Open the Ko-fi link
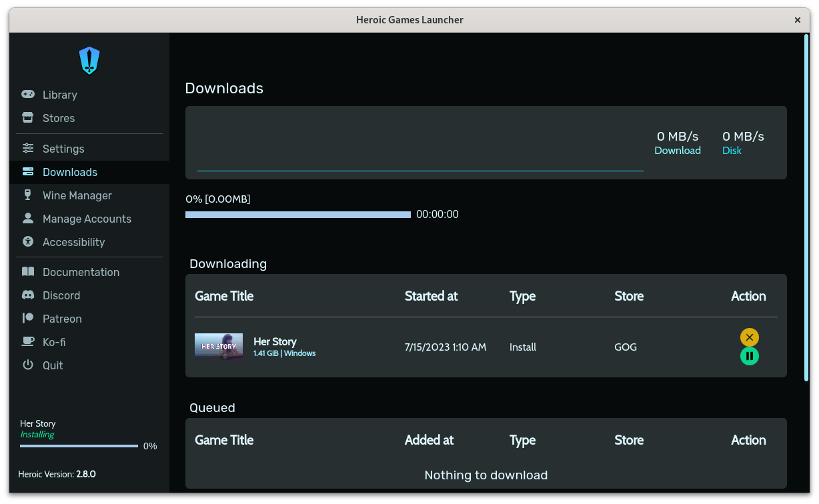 coord(89,342)
